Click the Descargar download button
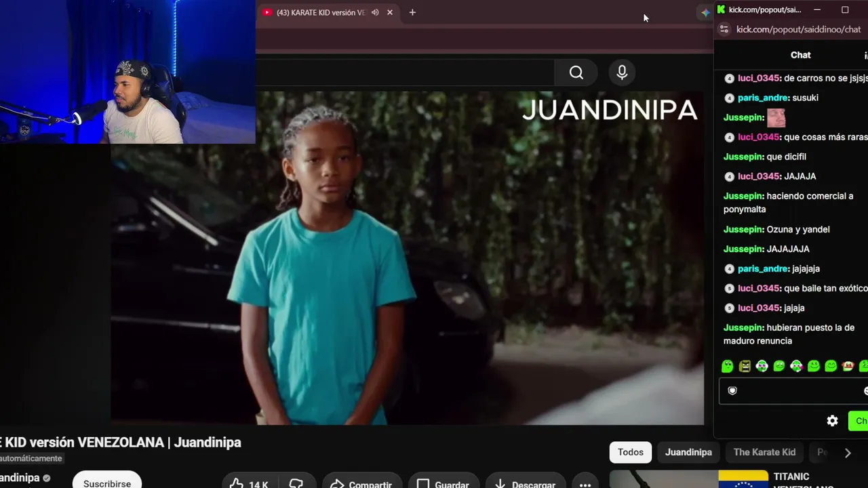Screen dimensions: 868x488 click(525, 484)
